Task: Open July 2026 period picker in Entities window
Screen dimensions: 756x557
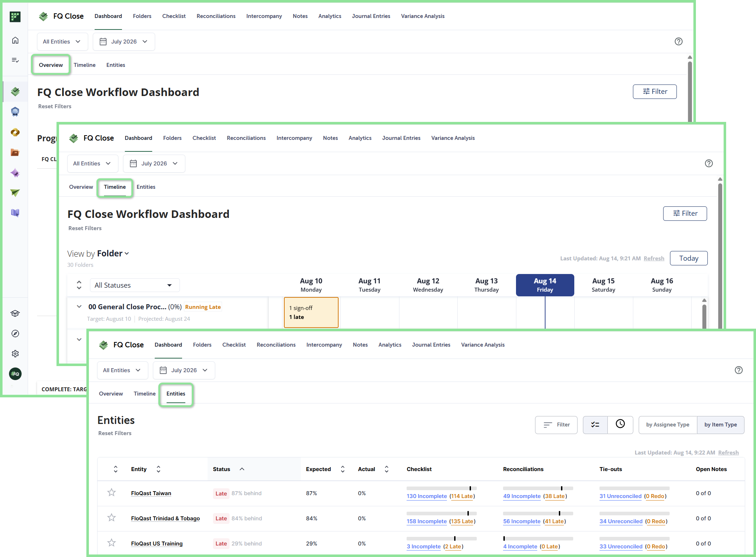Action: [184, 370]
